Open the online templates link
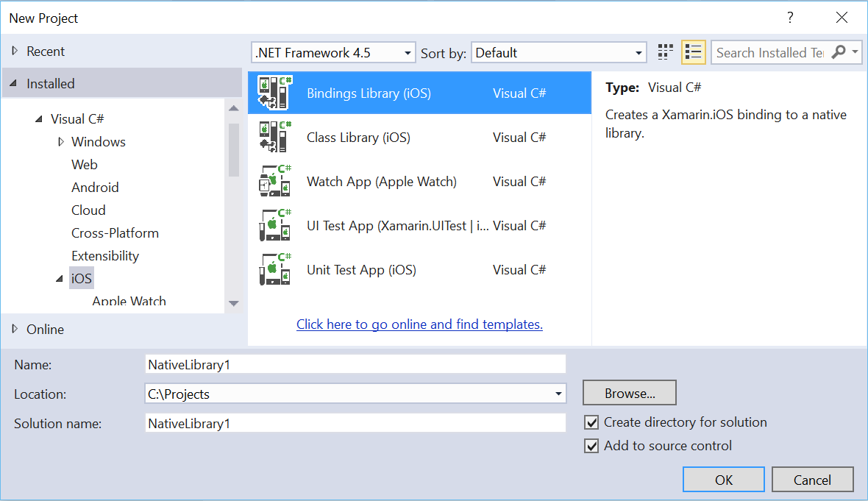868x501 pixels. [419, 324]
